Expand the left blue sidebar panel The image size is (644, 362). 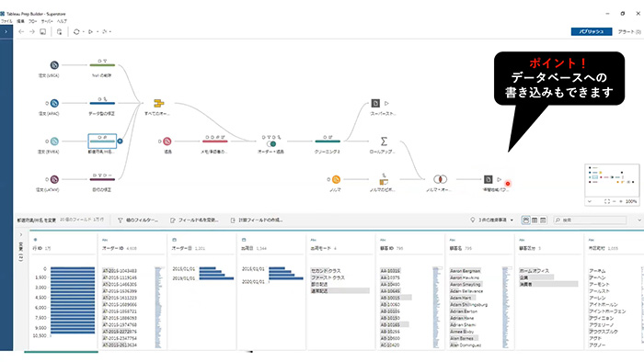[6, 31]
